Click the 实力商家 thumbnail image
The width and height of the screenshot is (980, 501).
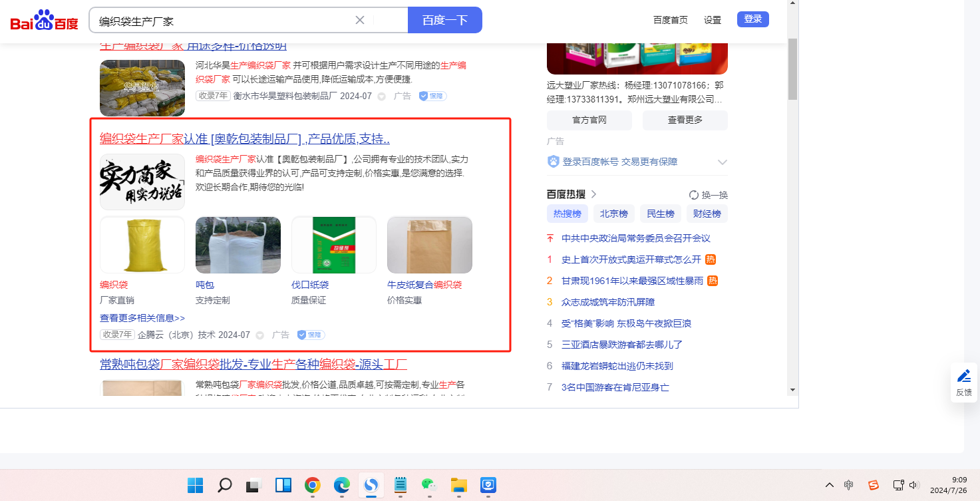click(142, 182)
